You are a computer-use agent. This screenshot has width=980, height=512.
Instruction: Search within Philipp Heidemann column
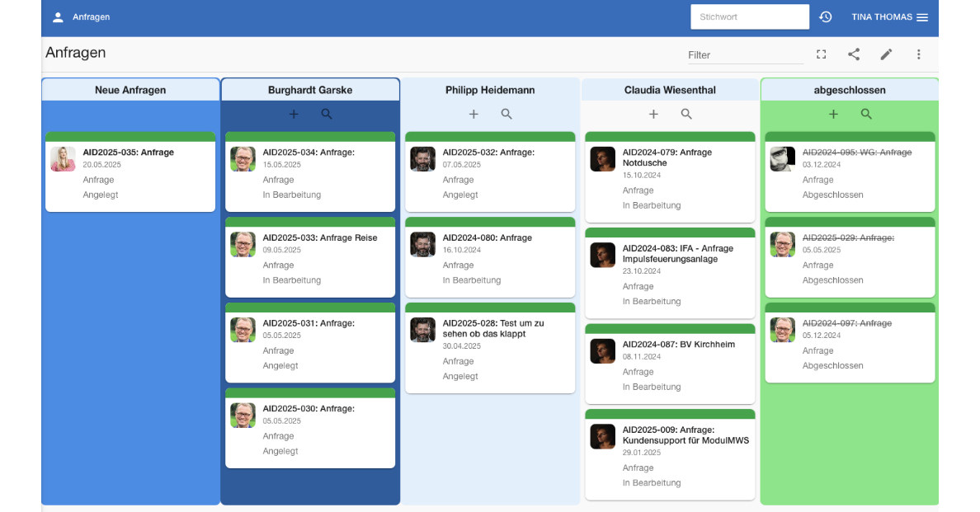tap(506, 115)
